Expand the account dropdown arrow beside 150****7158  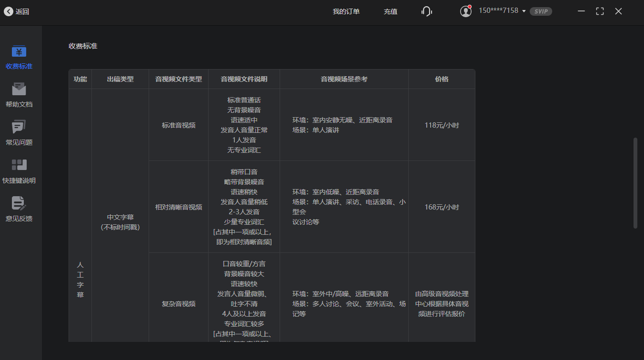[x=524, y=11]
